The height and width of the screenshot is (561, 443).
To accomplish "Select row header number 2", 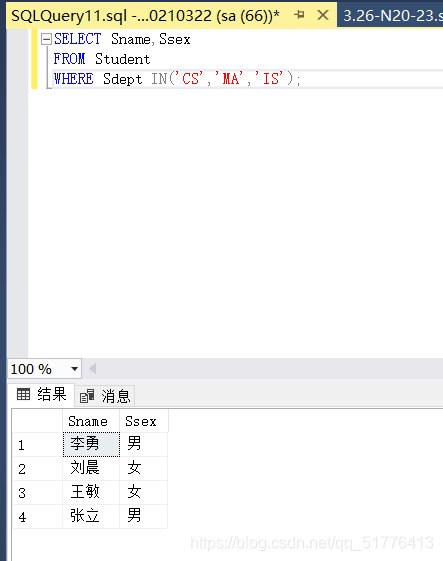I will pos(38,469).
